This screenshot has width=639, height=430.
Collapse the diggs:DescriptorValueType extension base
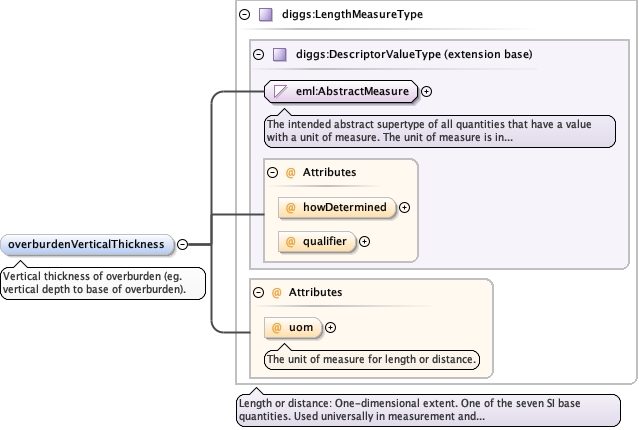click(259, 54)
